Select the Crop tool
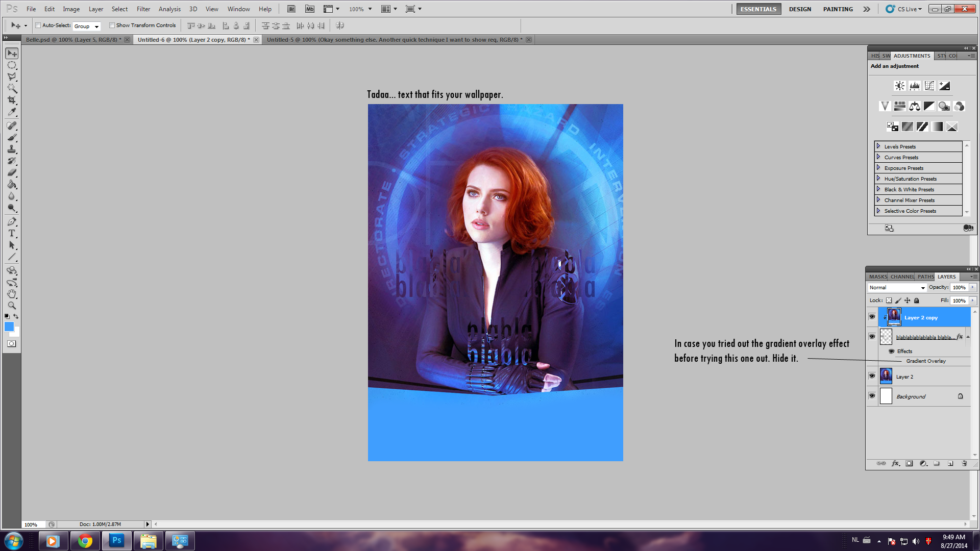The height and width of the screenshot is (551, 980). tap(12, 100)
